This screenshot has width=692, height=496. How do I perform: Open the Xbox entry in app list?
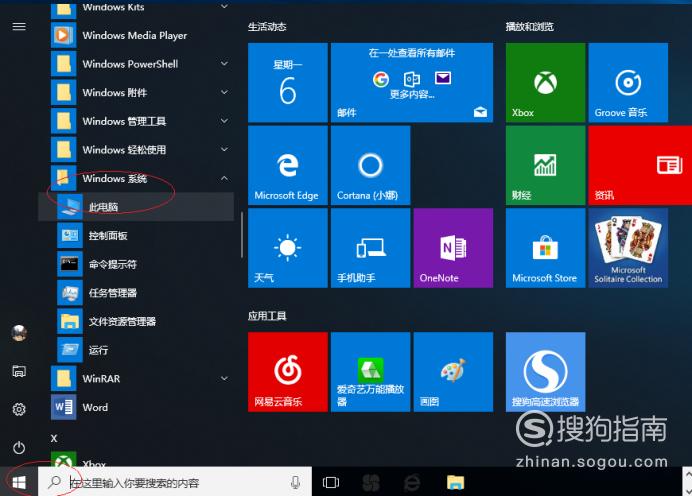[136, 460]
